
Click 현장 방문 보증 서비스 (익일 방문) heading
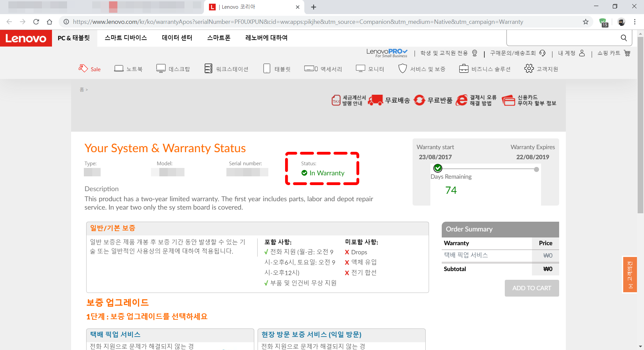click(x=311, y=335)
